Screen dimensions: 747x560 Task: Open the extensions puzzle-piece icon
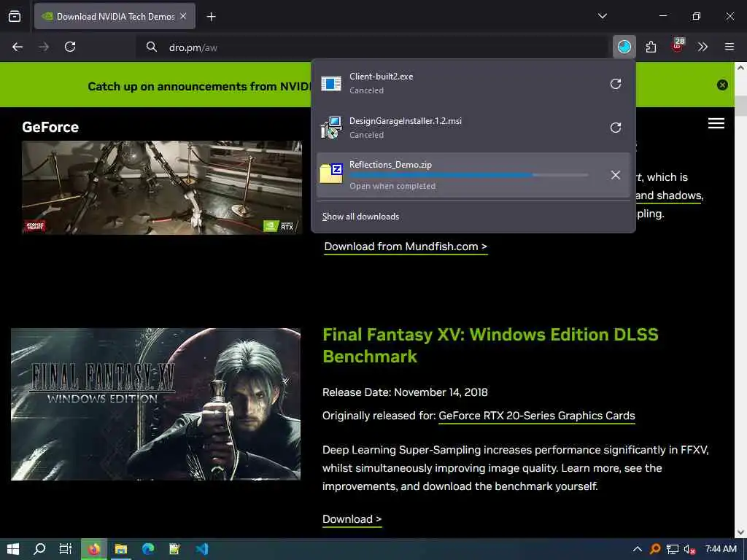coord(651,47)
